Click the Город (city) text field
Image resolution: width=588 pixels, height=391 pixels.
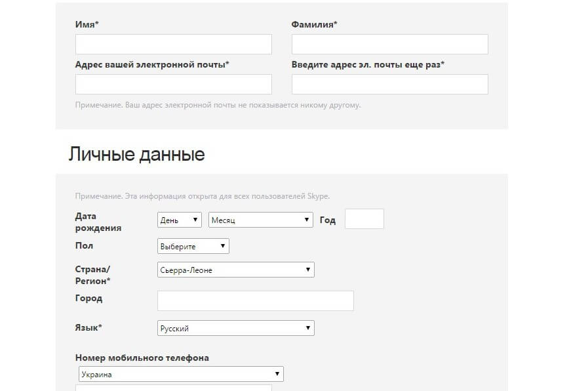click(255, 300)
